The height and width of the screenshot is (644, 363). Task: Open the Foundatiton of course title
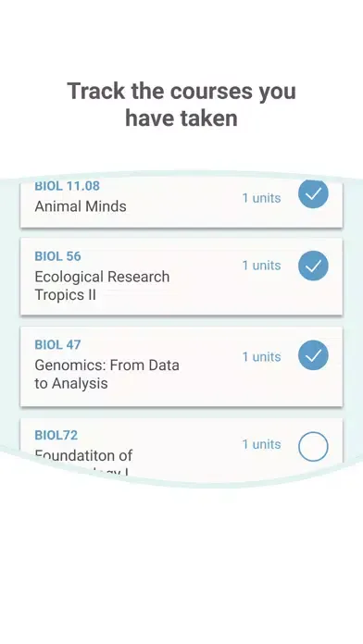click(83, 455)
